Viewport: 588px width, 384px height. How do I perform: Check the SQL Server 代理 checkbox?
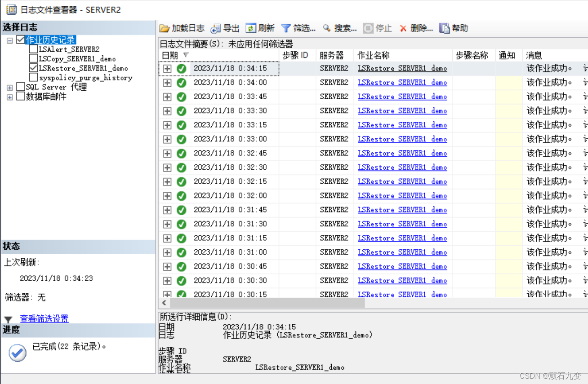point(20,86)
